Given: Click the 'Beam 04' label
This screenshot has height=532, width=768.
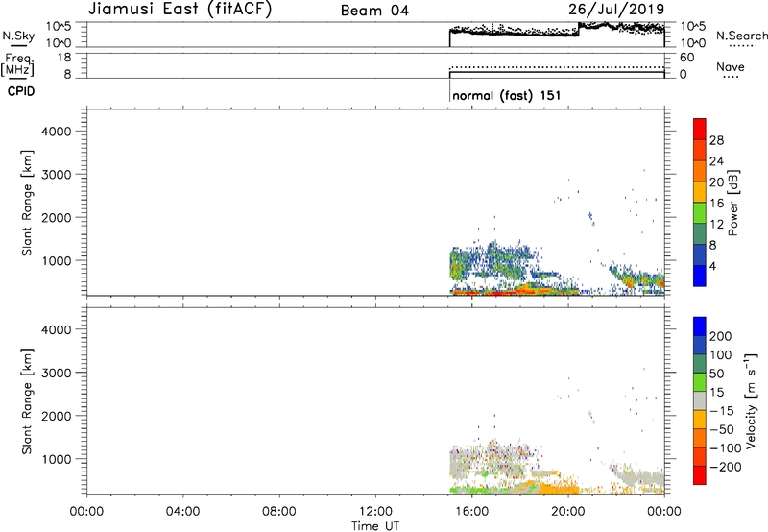Looking at the screenshot, I should [x=374, y=11].
